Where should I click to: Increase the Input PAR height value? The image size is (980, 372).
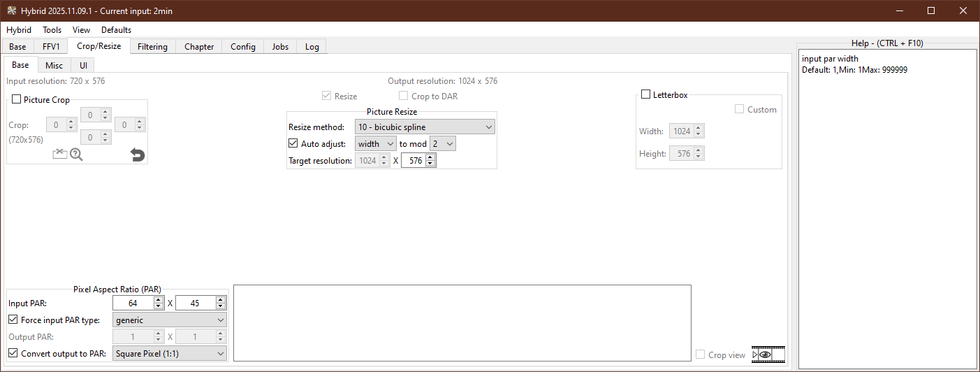pos(221,300)
